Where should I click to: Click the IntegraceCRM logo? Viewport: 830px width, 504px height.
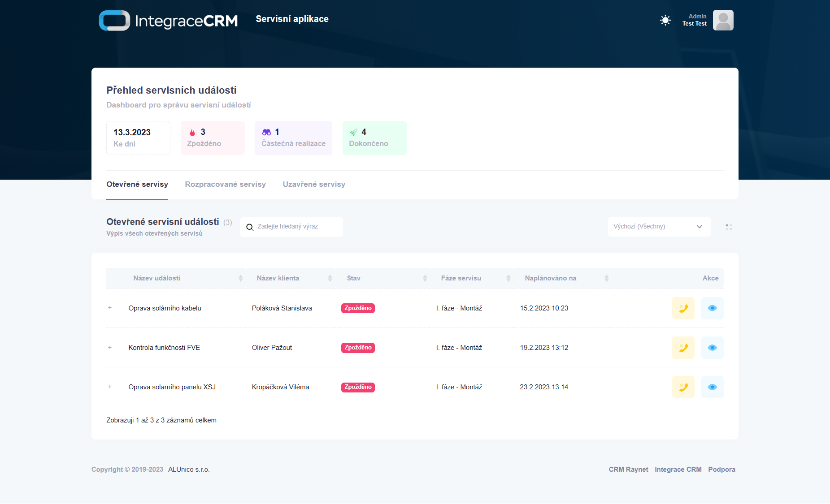pos(168,21)
